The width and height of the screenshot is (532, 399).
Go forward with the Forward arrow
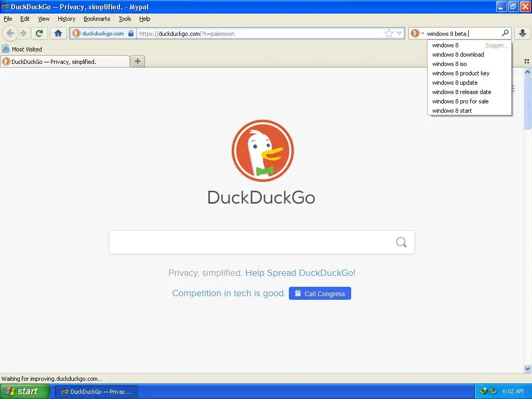[23, 33]
